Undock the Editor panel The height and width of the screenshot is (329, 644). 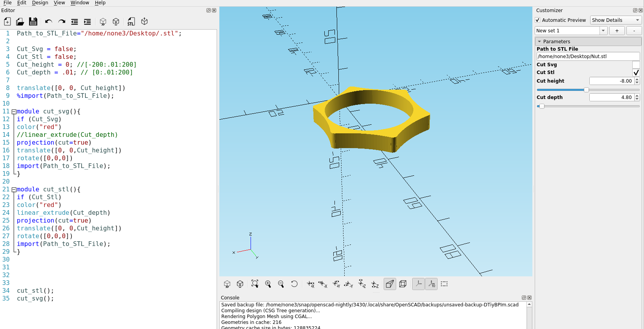click(x=208, y=11)
